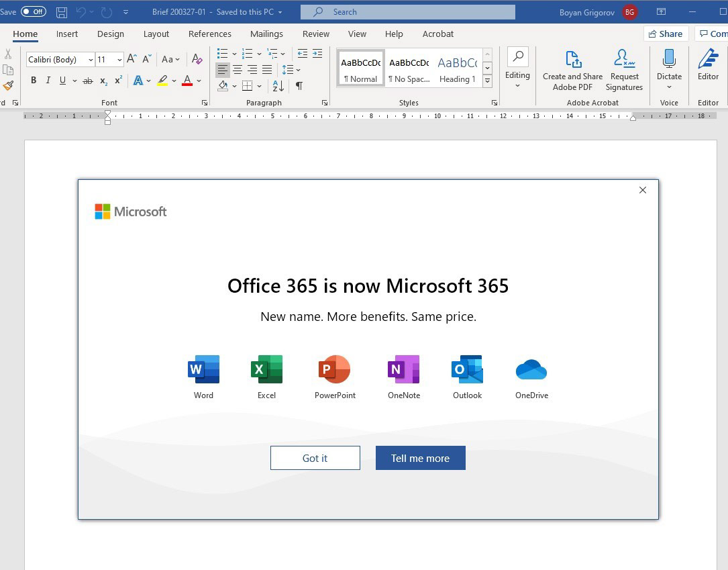Open the Editing find menu
Viewport: 728px width, 570px height.
(x=517, y=68)
